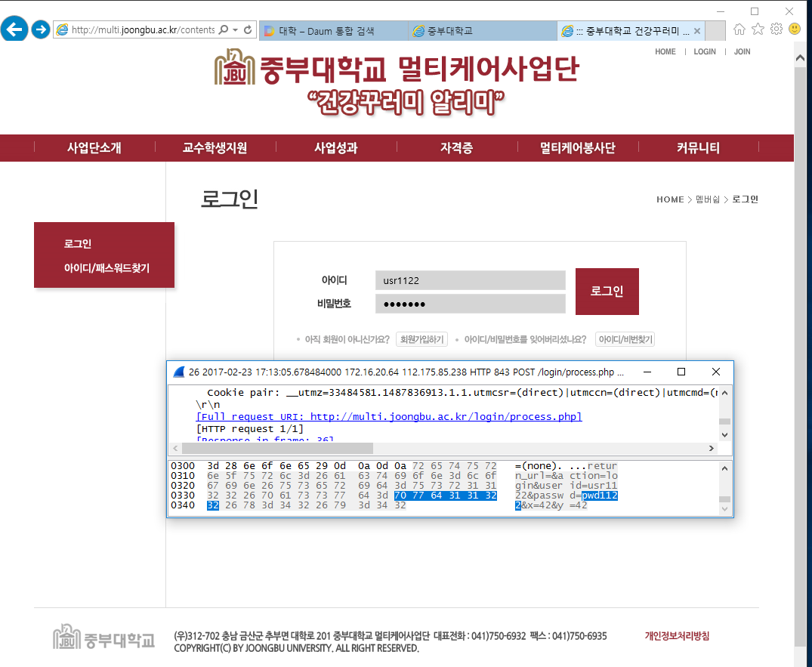Click the 아이디/비번찾기 button
The width and height of the screenshot is (812, 667).
point(625,339)
